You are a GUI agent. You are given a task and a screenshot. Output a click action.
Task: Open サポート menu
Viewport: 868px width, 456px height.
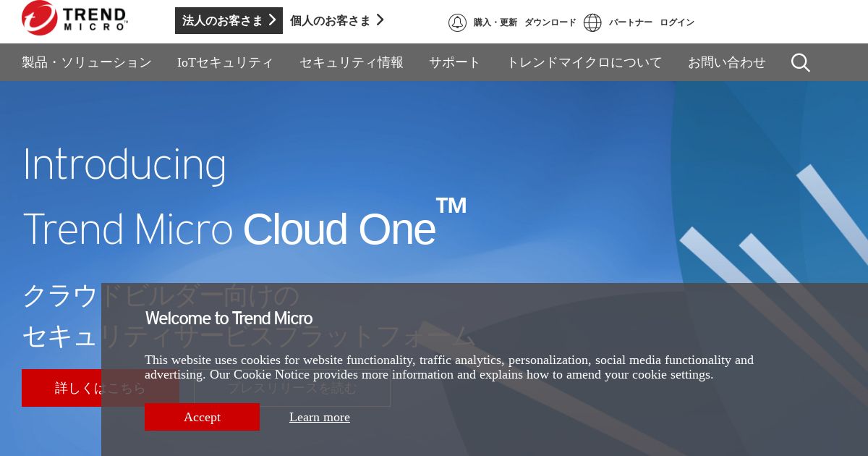click(x=455, y=62)
